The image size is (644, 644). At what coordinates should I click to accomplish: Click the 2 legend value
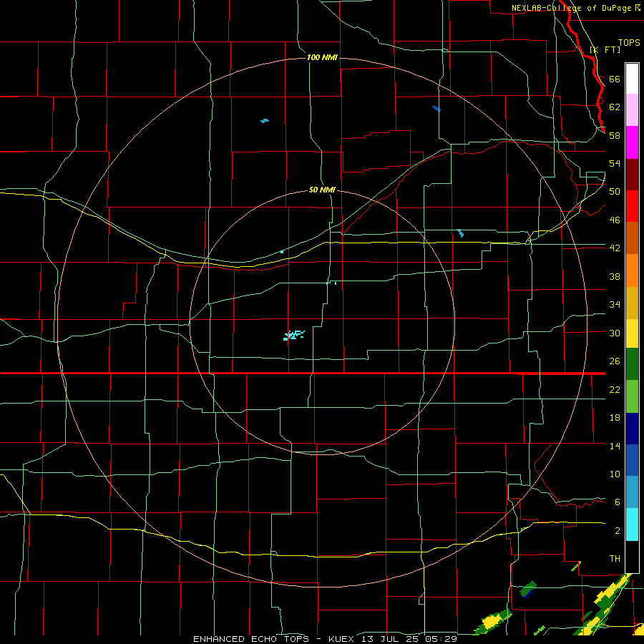click(x=618, y=531)
